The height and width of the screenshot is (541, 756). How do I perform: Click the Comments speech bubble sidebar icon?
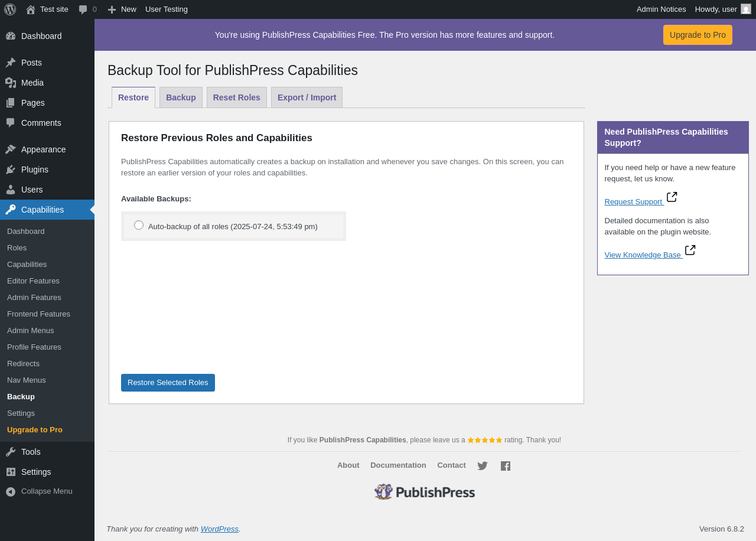point(11,123)
